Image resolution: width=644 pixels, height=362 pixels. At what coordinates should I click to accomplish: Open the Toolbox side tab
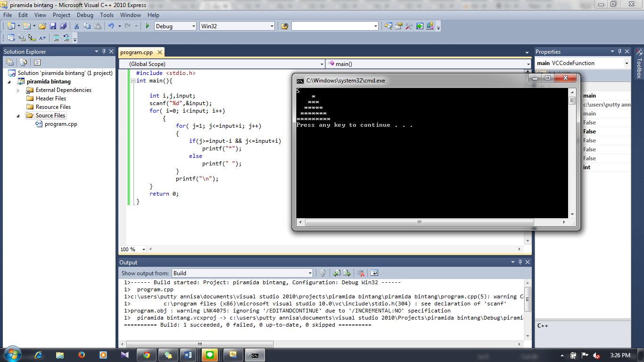[x=639, y=64]
